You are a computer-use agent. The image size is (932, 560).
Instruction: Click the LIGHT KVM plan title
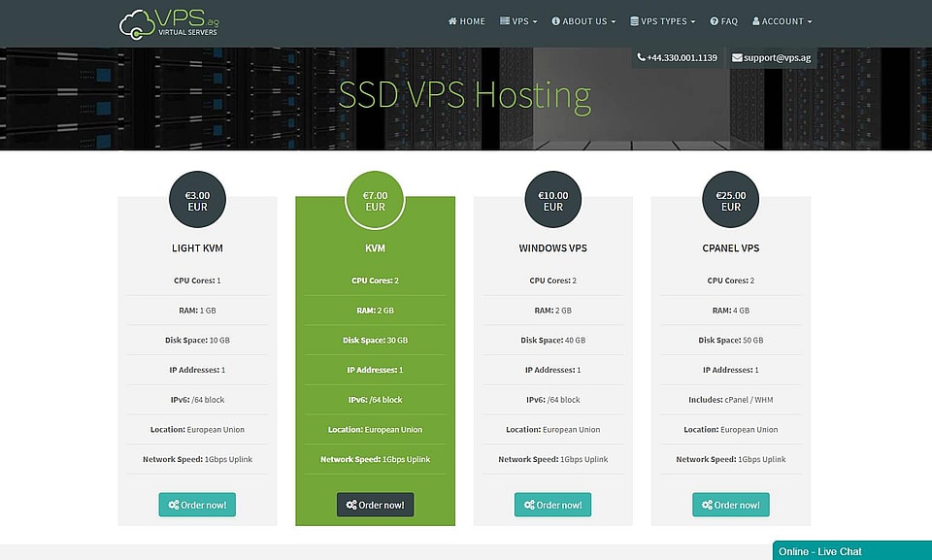[197, 247]
